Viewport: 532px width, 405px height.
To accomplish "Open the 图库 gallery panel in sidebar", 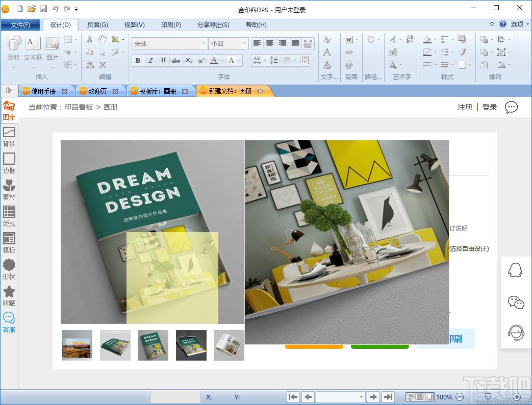I will [x=9, y=111].
